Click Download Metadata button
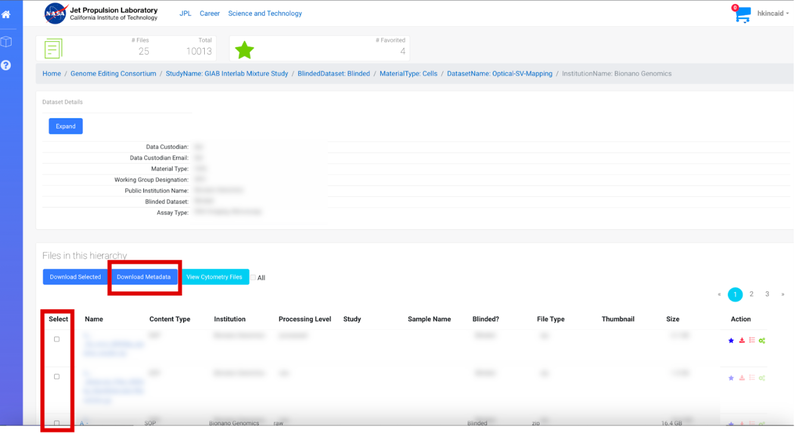 tap(143, 277)
